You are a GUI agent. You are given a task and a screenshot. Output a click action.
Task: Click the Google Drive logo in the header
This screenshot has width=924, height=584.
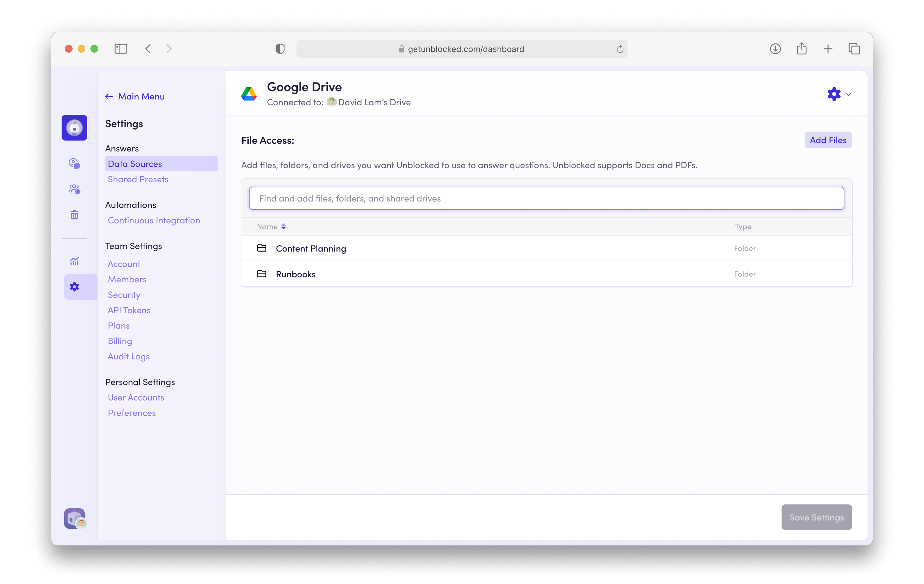pyautogui.click(x=249, y=93)
